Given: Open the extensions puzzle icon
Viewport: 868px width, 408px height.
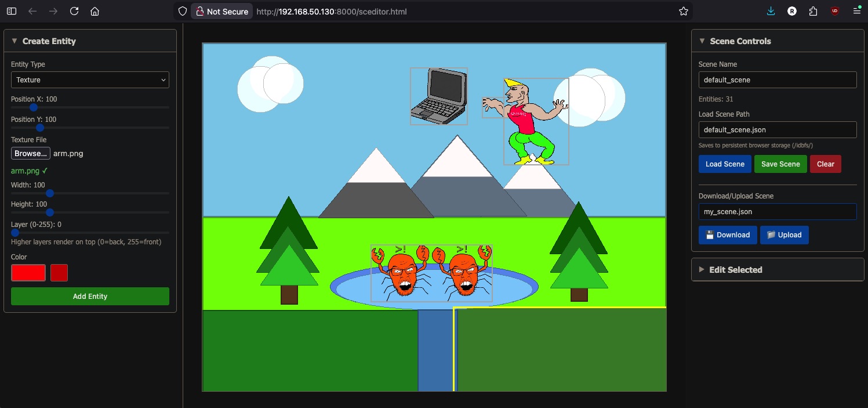Looking at the screenshot, I should [x=813, y=11].
